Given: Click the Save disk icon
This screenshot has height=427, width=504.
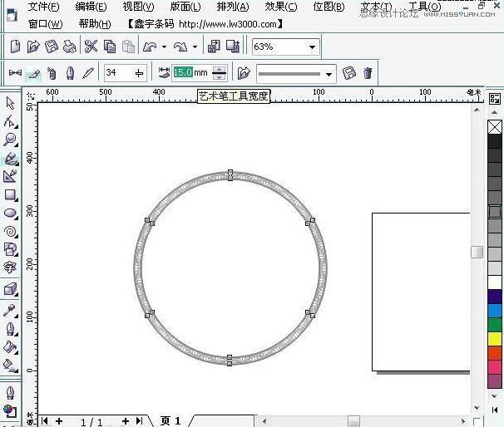Looking at the screenshot, I should [52, 47].
